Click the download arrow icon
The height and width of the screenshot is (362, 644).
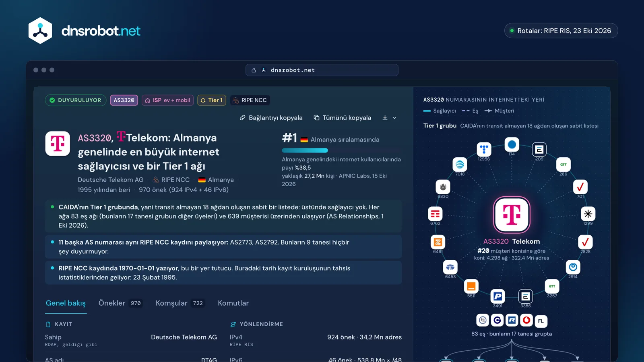tap(385, 118)
